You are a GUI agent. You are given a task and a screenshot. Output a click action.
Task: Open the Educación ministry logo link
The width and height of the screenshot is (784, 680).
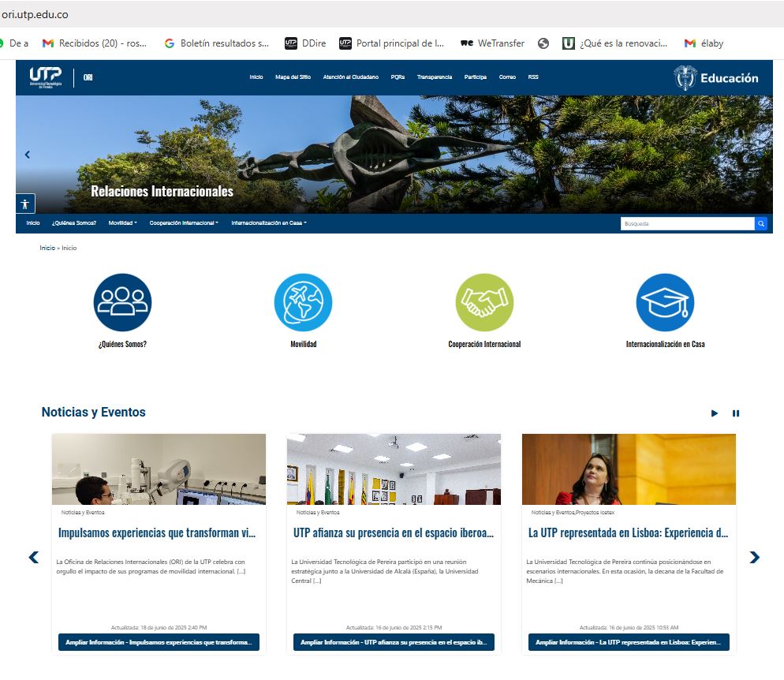(x=715, y=78)
